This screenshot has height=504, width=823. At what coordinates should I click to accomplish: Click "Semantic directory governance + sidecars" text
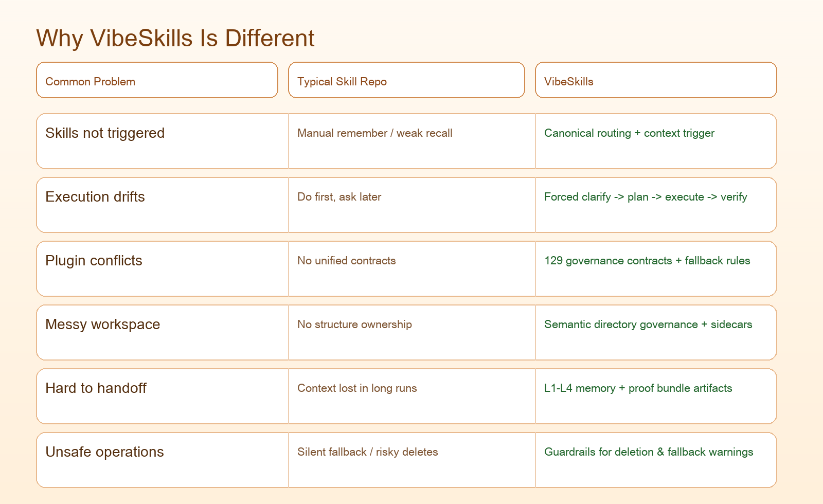[648, 325]
